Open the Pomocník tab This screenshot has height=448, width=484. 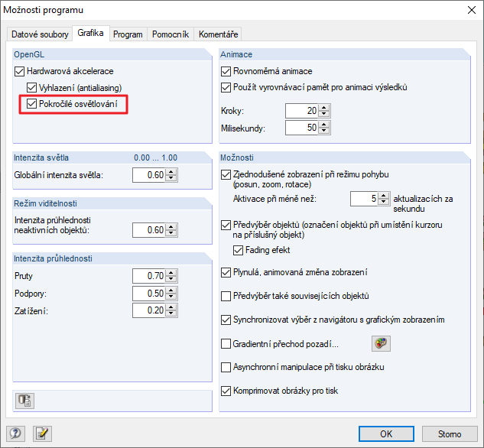point(171,34)
